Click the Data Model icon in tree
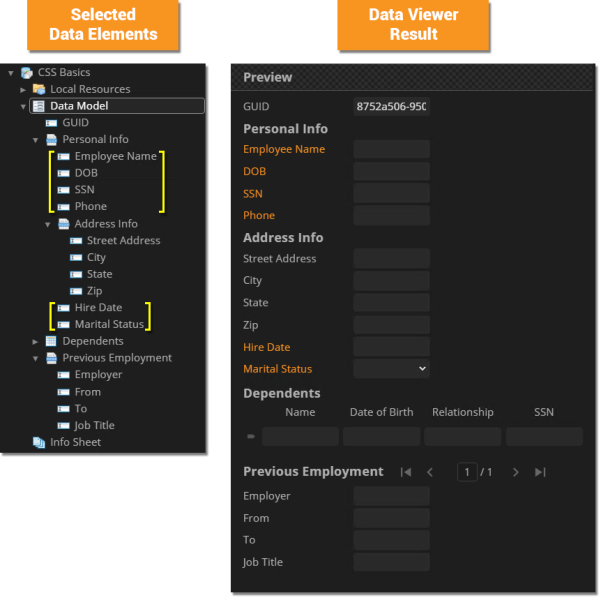601x600 pixels. click(x=39, y=106)
